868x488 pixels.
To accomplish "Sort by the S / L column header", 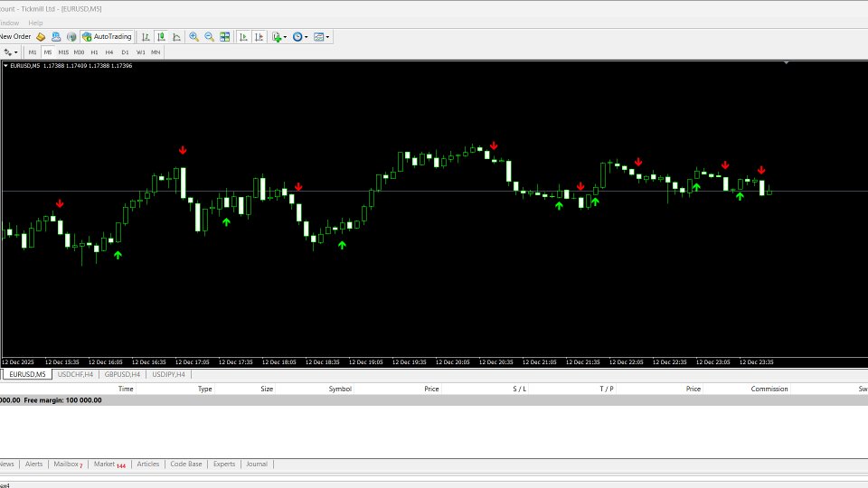I will point(519,389).
